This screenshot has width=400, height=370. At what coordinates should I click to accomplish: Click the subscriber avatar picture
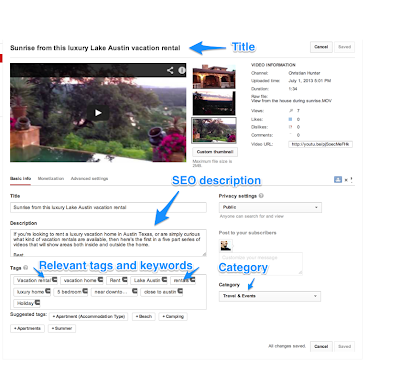[x=225, y=246]
